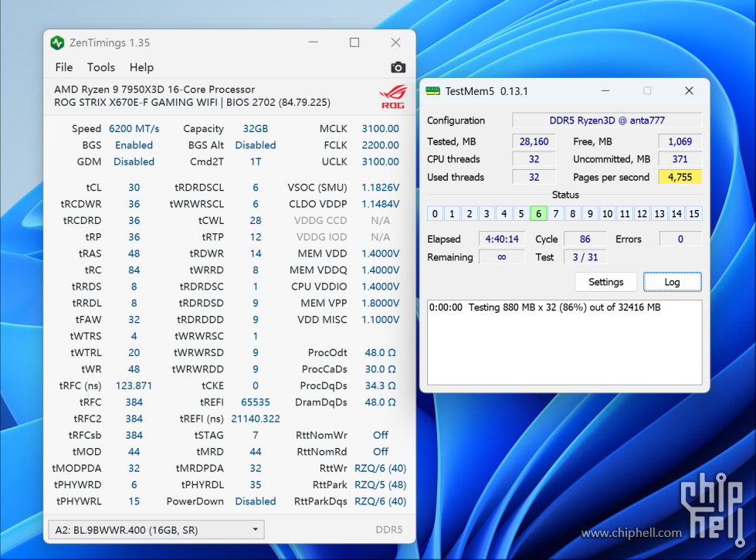Click the FCLK value 2200.00
The height and width of the screenshot is (560, 756).
[381, 145]
